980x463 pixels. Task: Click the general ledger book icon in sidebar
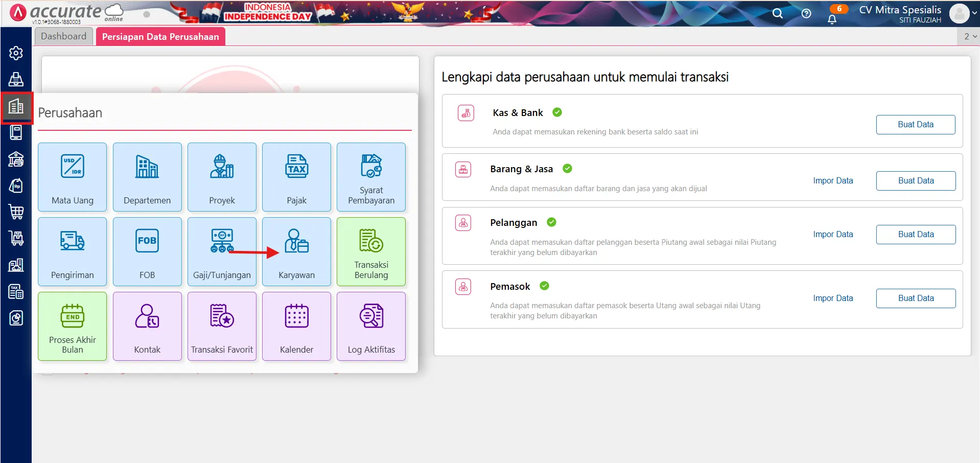[x=16, y=132]
